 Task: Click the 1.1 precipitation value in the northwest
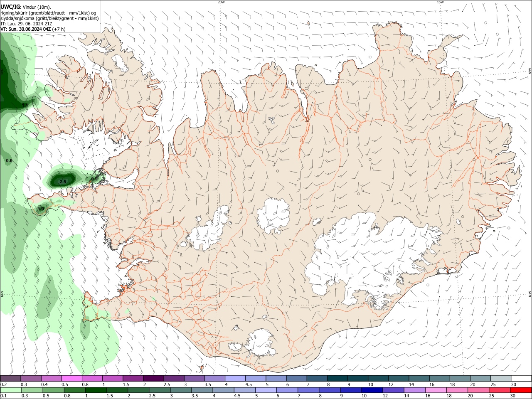(25, 105)
